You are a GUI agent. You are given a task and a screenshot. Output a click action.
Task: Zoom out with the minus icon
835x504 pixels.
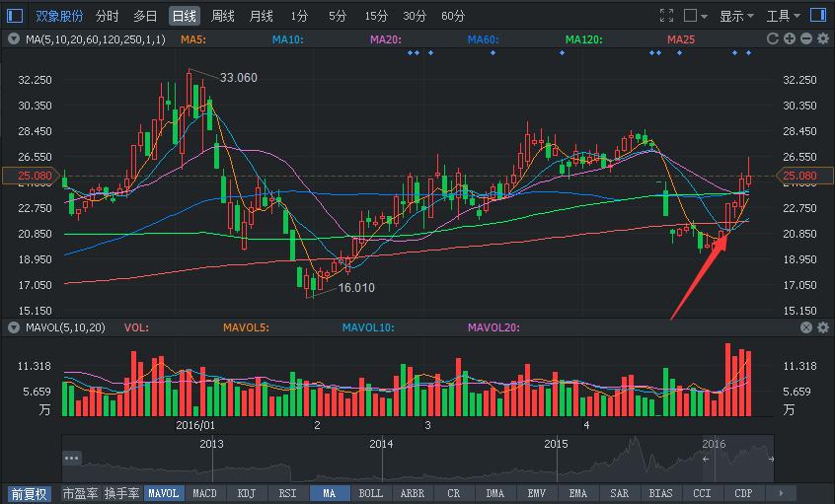805,38
